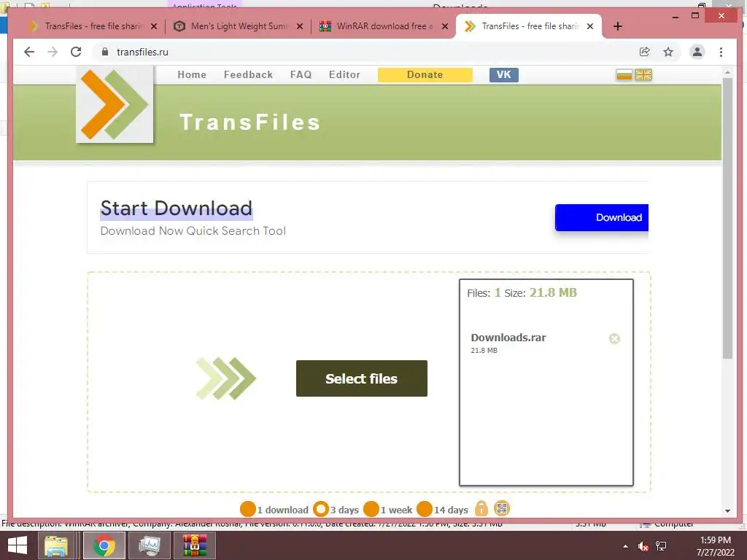The height and width of the screenshot is (560, 747).
Task: Show hidden system tray icons
Action: point(625,546)
